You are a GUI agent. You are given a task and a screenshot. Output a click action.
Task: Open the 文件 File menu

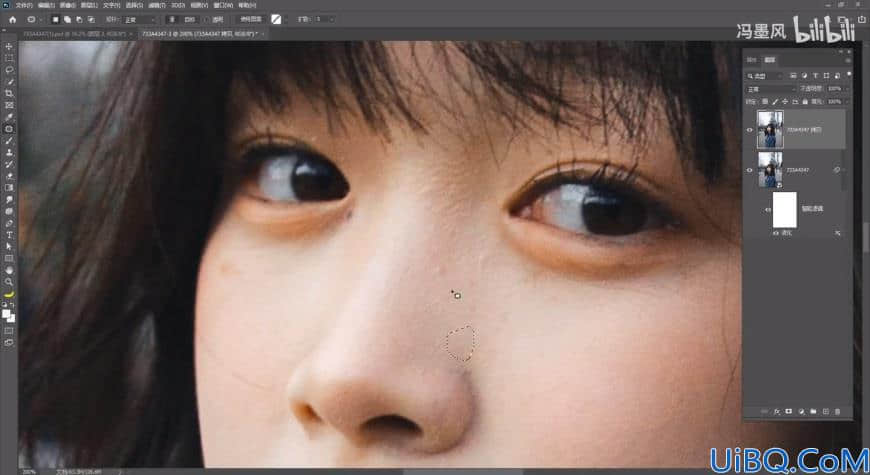[24, 5]
